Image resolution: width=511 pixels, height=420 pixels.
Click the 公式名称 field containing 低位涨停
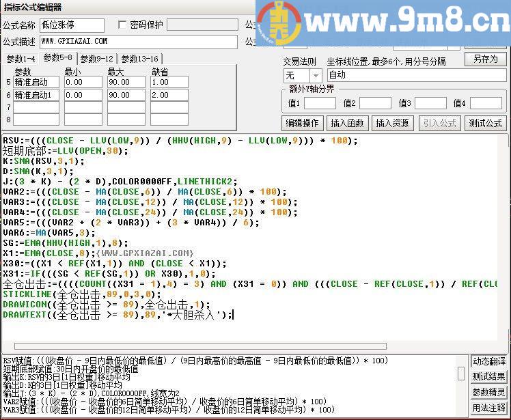pos(72,25)
